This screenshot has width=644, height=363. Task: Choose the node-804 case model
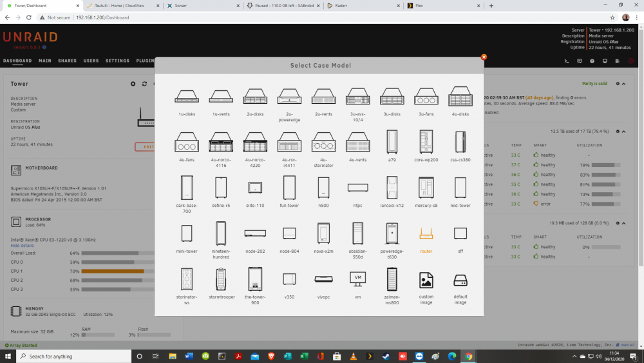[289, 233]
